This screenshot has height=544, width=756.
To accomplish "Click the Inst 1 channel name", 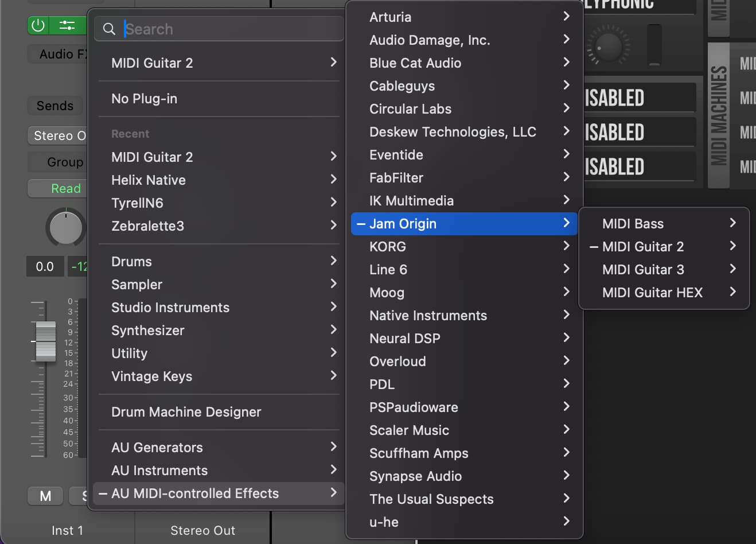I will (x=67, y=530).
